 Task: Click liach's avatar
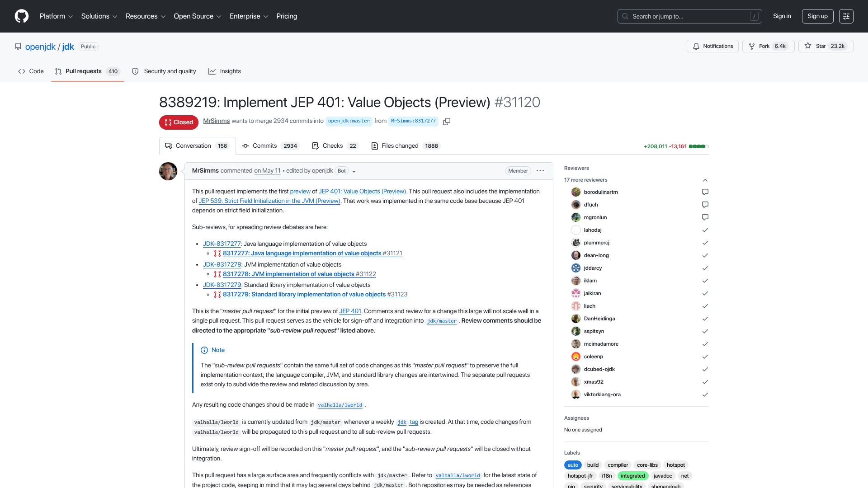click(576, 306)
